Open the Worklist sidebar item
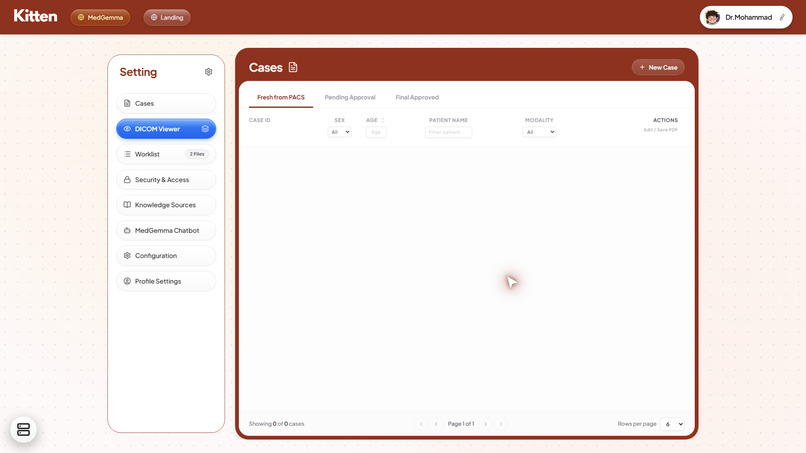806x453 pixels. click(x=166, y=154)
